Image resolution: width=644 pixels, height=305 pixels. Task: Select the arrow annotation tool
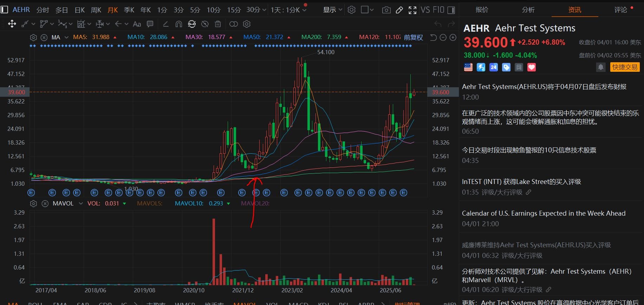coord(118,24)
